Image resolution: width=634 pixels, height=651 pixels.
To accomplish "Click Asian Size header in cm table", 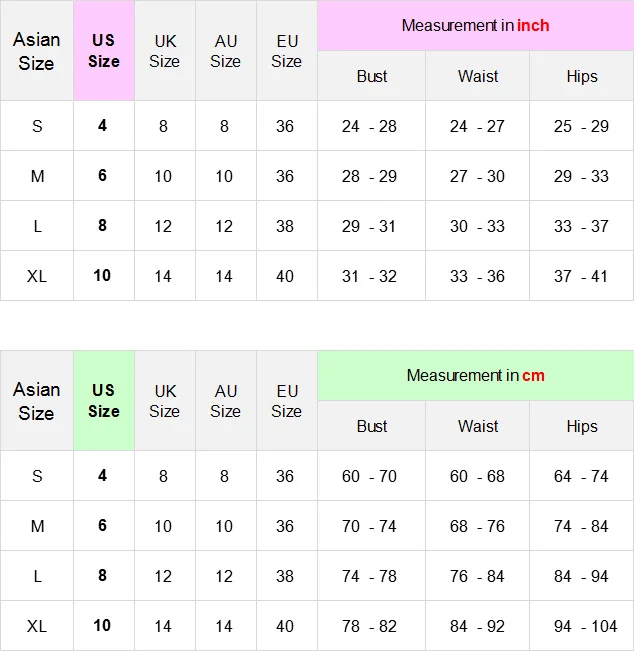I will pos(37,401).
